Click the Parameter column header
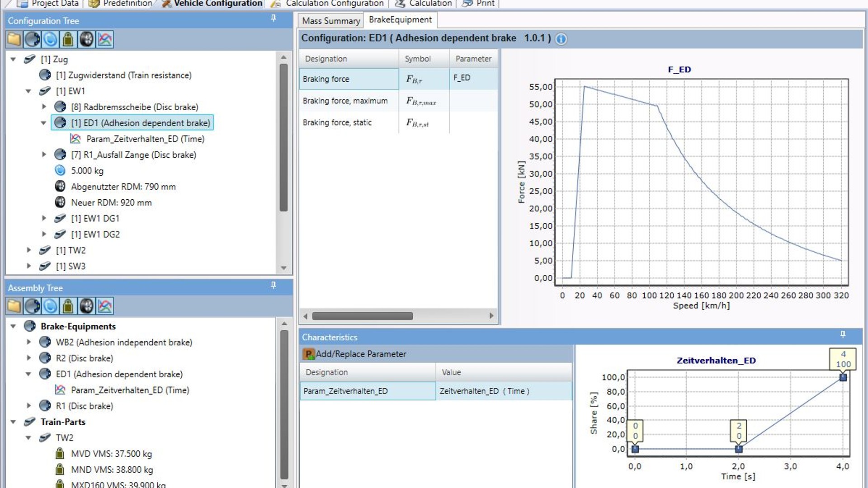Image resolution: width=868 pixels, height=488 pixels. point(473,59)
